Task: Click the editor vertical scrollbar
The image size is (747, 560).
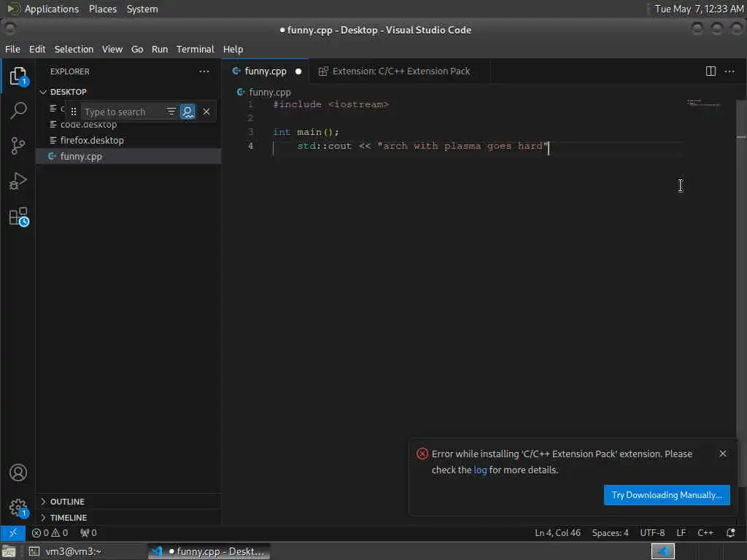Action: pos(741,293)
